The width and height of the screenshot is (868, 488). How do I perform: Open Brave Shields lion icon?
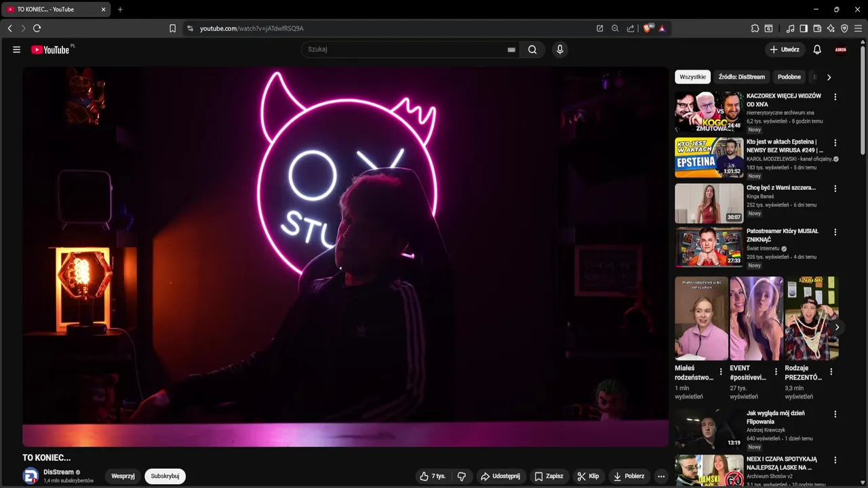(x=648, y=28)
